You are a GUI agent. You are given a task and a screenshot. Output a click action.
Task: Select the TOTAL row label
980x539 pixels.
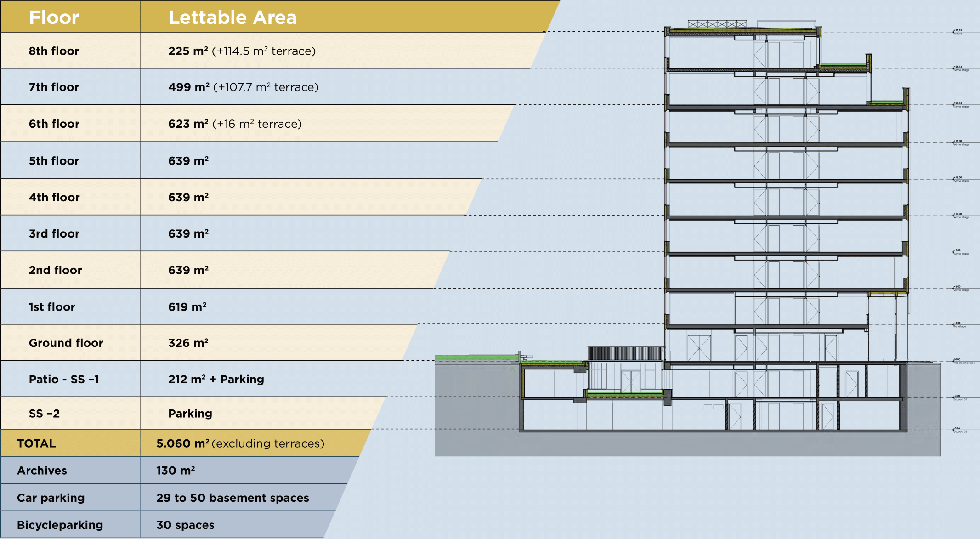pos(36,443)
